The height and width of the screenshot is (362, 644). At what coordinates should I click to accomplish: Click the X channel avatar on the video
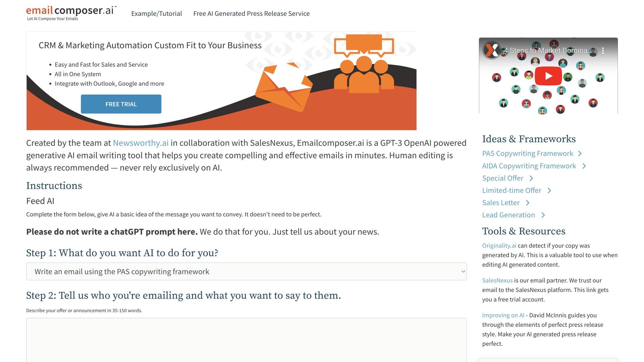pos(491,50)
